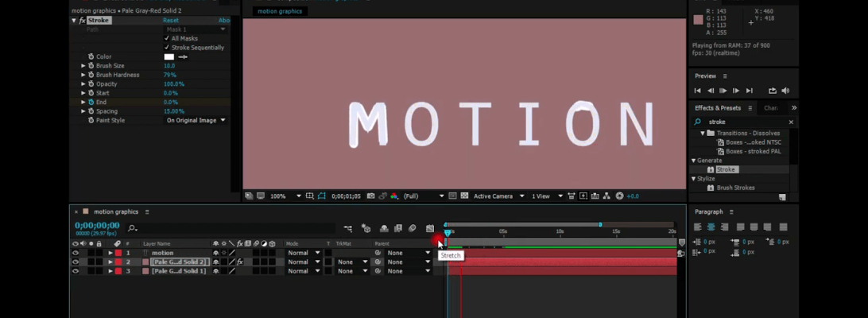Uncheck the Stroke Sequentially checkbox

[x=167, y=48]
